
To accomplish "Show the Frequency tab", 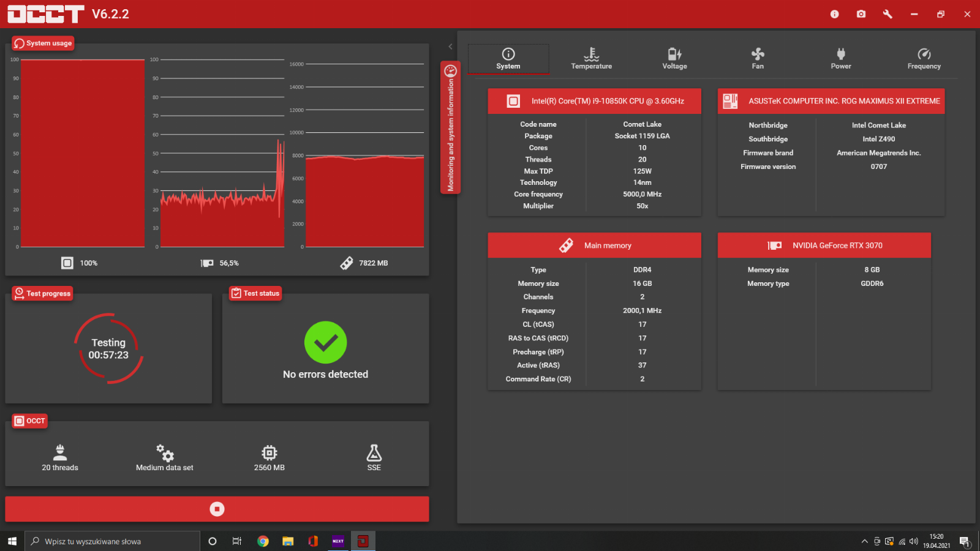I will 924,59.
